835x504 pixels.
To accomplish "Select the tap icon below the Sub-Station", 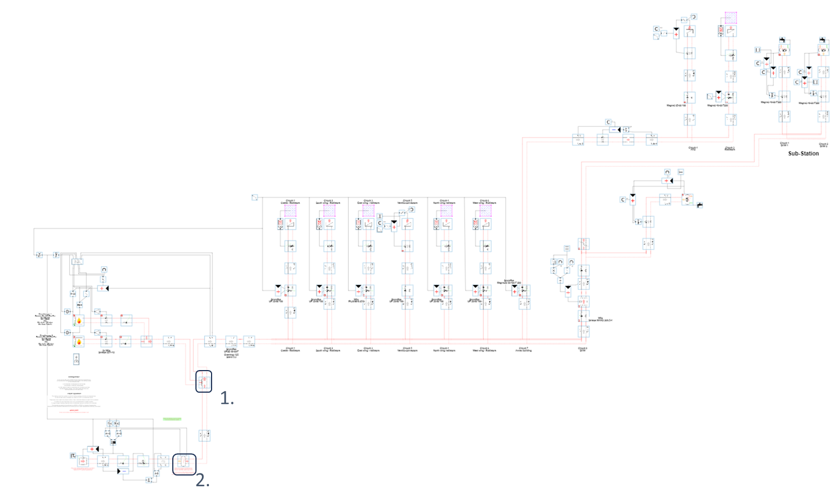I will click(699, 205).
